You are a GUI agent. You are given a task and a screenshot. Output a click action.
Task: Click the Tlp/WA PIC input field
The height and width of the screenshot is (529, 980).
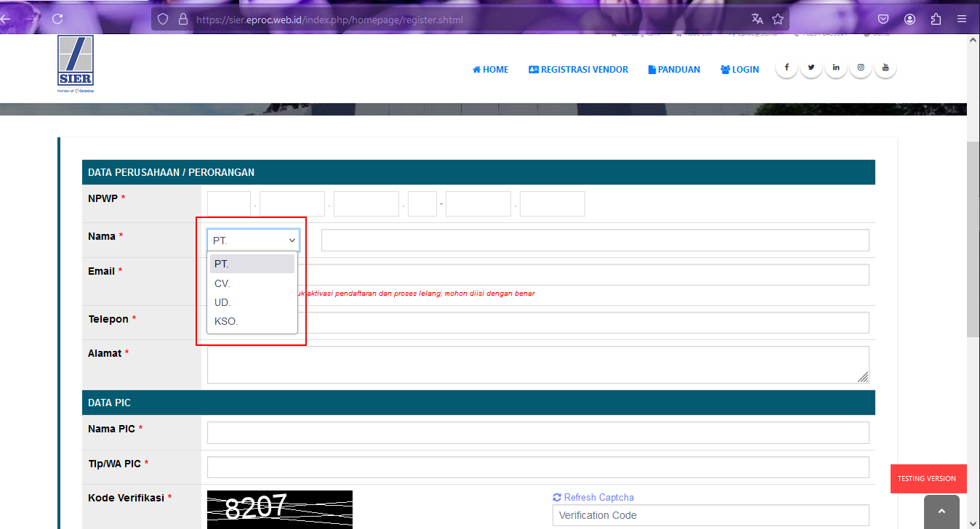point(538,467)
